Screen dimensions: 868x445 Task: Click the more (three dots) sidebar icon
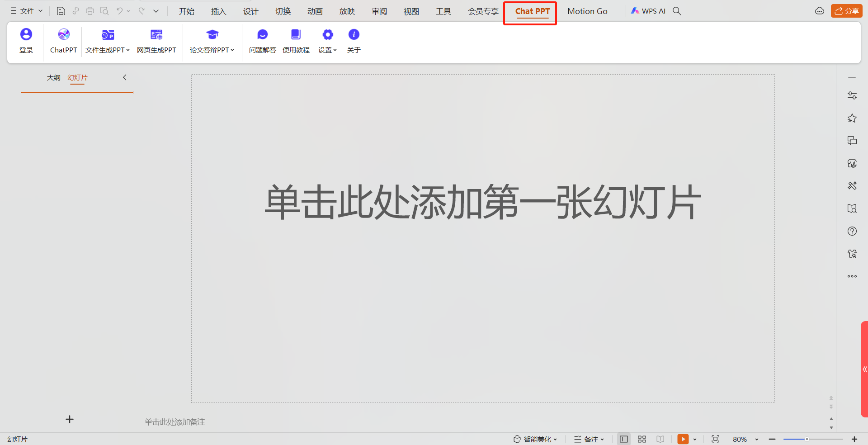point(852,276)
